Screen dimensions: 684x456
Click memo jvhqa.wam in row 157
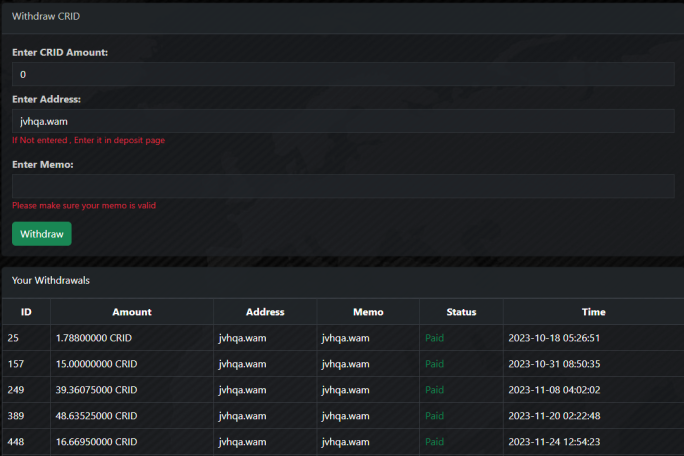tap(345, 364)
